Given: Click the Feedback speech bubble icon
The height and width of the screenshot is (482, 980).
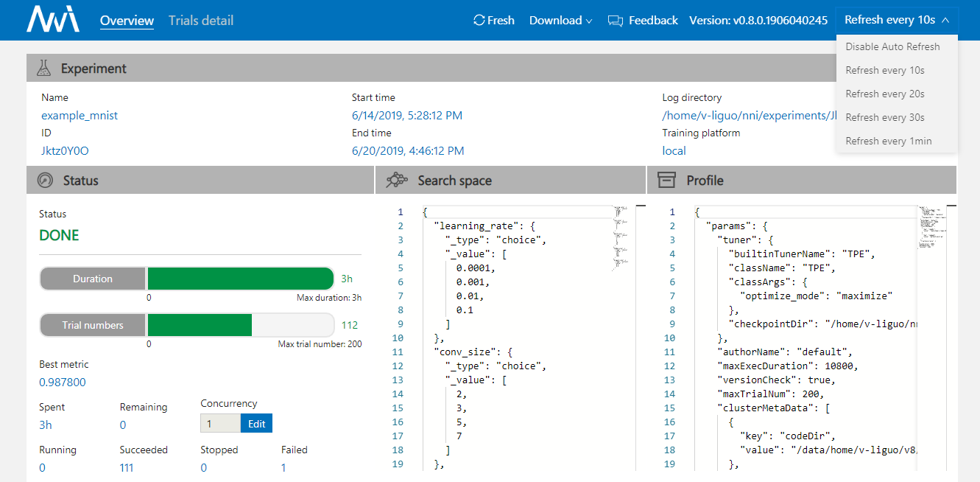Looking at the screenshot, I should click(x=616, y=21).
